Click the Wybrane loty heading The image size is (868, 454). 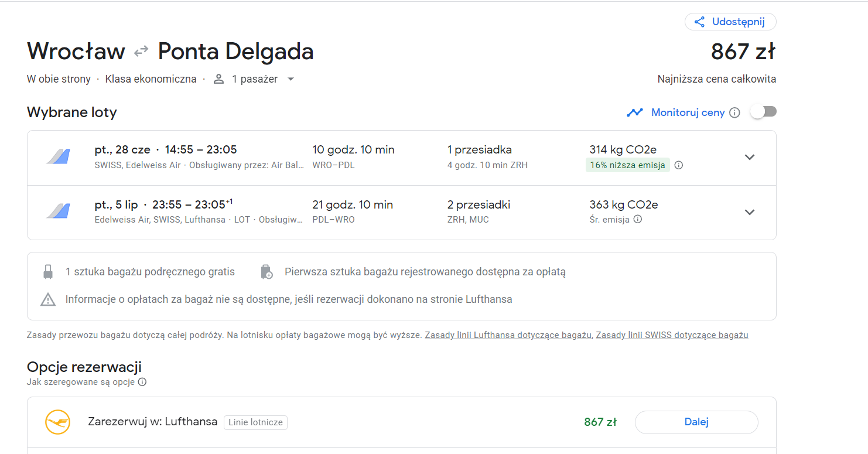tap(72, 112)
